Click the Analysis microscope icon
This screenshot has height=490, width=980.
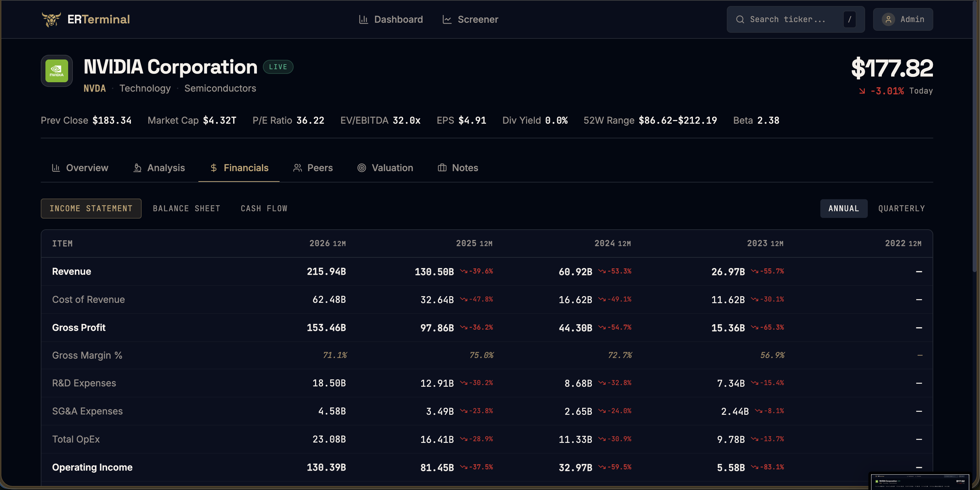click(137, 168)
